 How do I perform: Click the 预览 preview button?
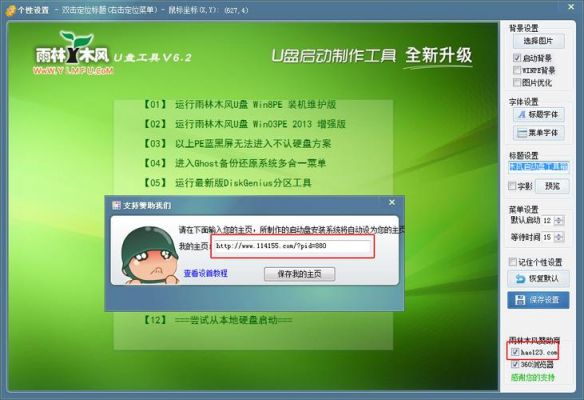(x=552, y=186)
